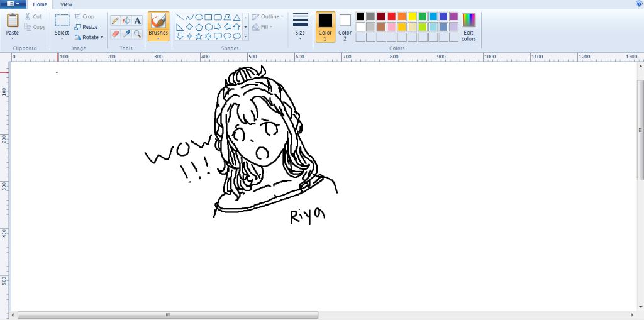Open the Rotate dropdown
The height and width of the screenshot is (320, 644).
[x=89, y=37]
